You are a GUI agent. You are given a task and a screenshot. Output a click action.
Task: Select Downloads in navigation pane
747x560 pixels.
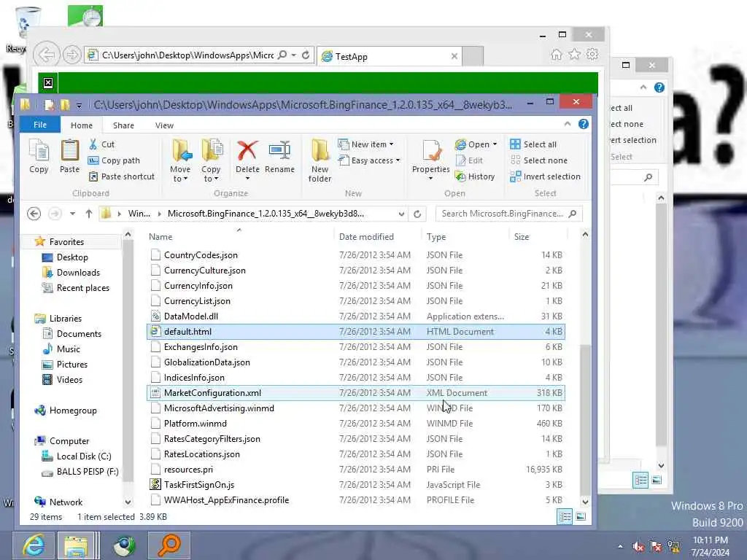tap(78, 273)
